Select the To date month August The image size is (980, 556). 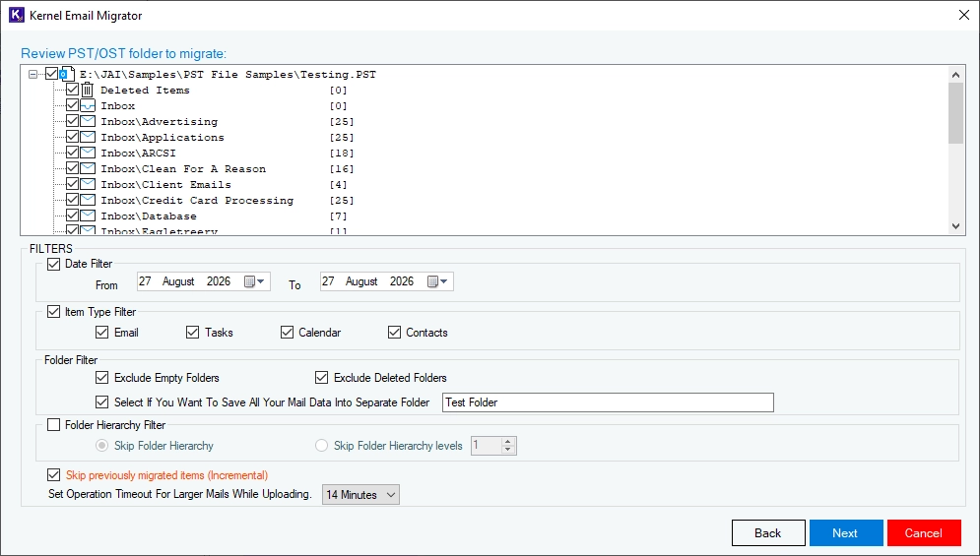tap(361, 281)
